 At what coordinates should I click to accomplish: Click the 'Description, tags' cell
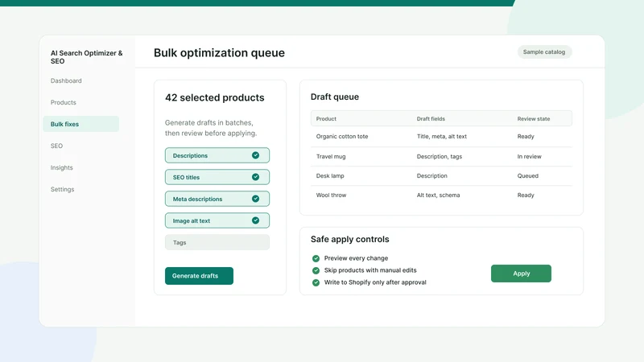[x=440, y=156]
